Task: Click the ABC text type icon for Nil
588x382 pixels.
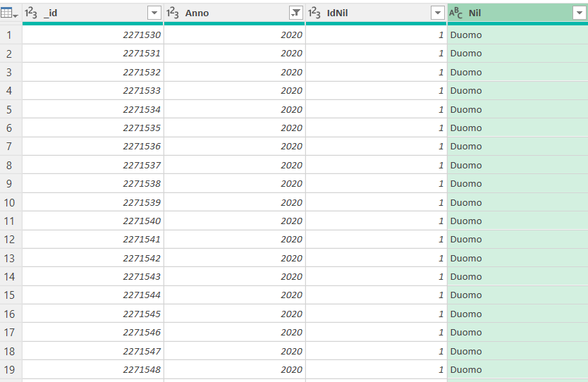Action: click(456, 13)
